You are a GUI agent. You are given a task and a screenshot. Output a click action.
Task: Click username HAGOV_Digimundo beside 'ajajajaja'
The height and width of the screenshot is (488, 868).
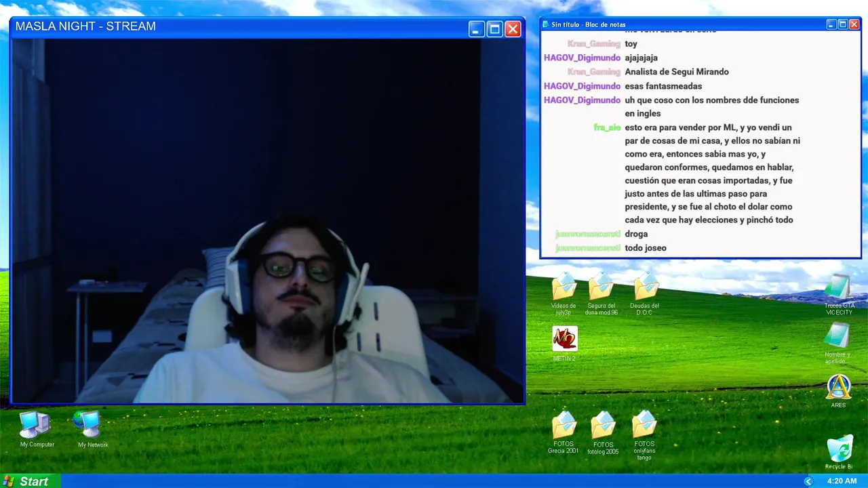click(582, 58)
